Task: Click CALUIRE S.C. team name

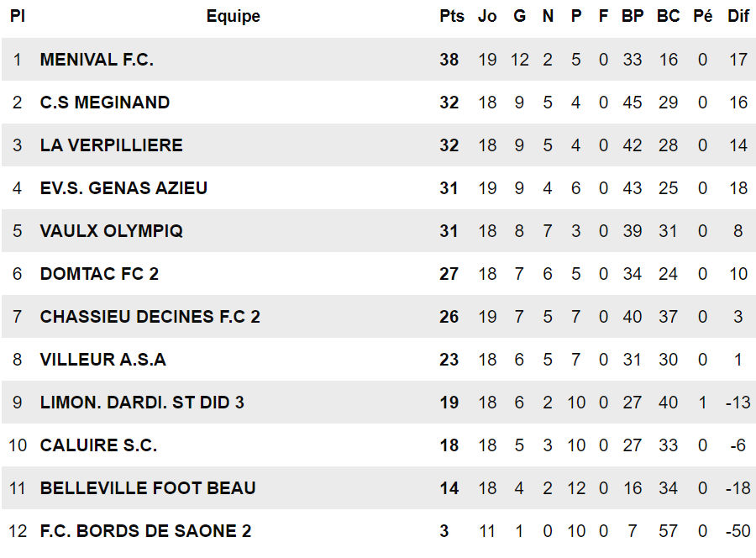Action: pyautogui.click(x=98, y=445)
